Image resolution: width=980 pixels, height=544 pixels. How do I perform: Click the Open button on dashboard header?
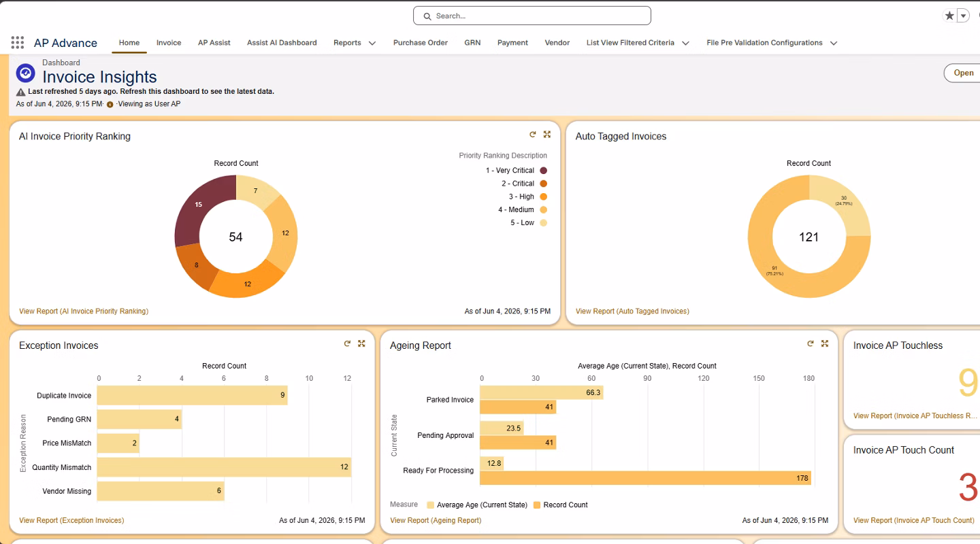962,73
